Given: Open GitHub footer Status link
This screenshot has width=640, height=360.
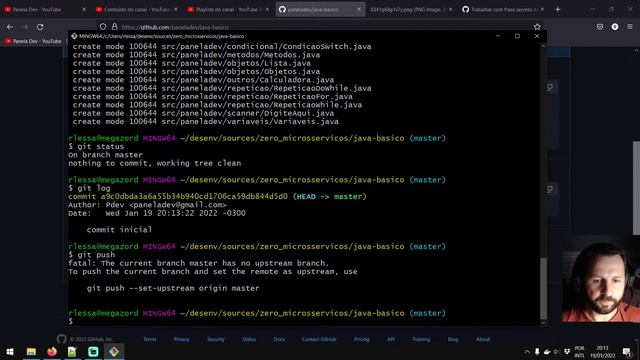Looking at the screenshot, I should click(249, 339).
